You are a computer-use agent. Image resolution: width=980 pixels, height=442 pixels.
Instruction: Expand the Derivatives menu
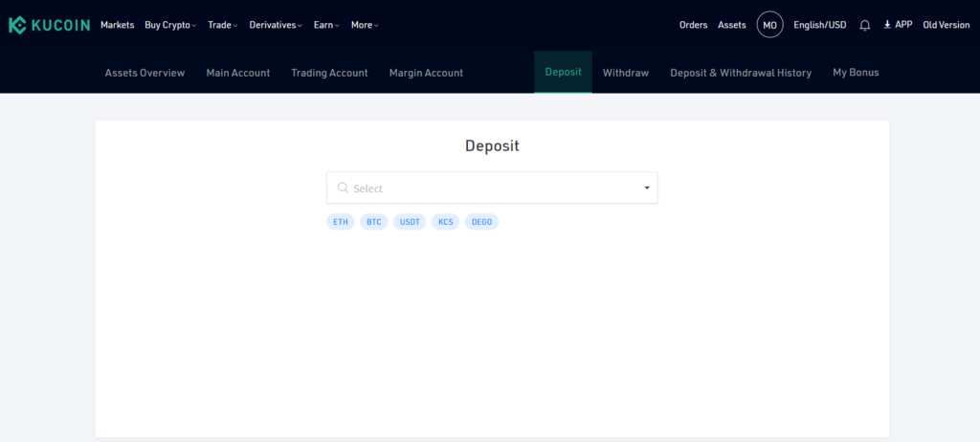(276, 25)
